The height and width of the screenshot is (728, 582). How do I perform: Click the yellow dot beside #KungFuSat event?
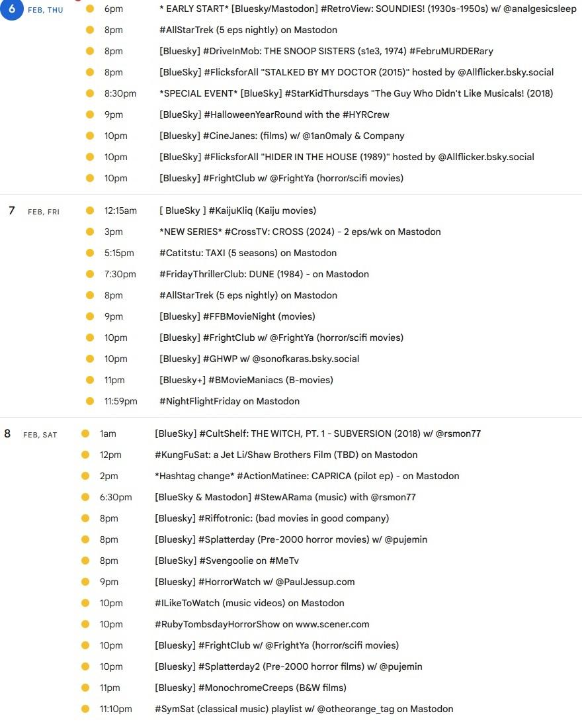point(85,455)
